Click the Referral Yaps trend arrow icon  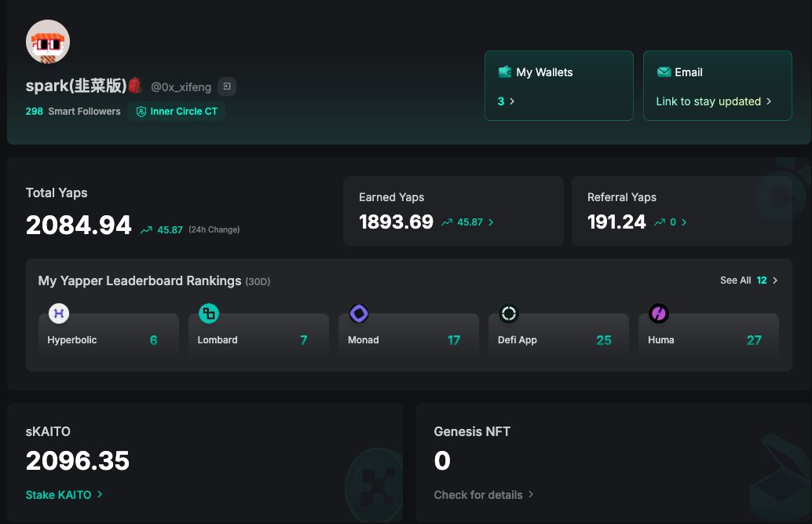[659, 222]
